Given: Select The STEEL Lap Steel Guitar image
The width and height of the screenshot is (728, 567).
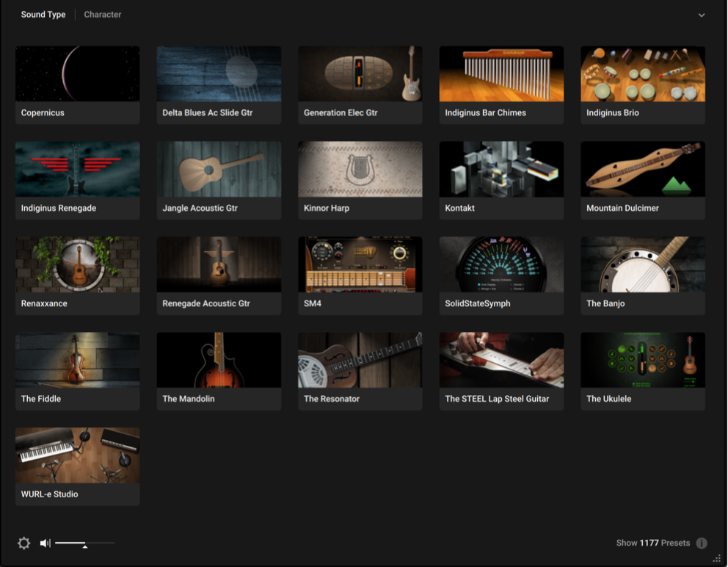Looking at the screenshot, I should pyautogui.click(x=501, y=360).
